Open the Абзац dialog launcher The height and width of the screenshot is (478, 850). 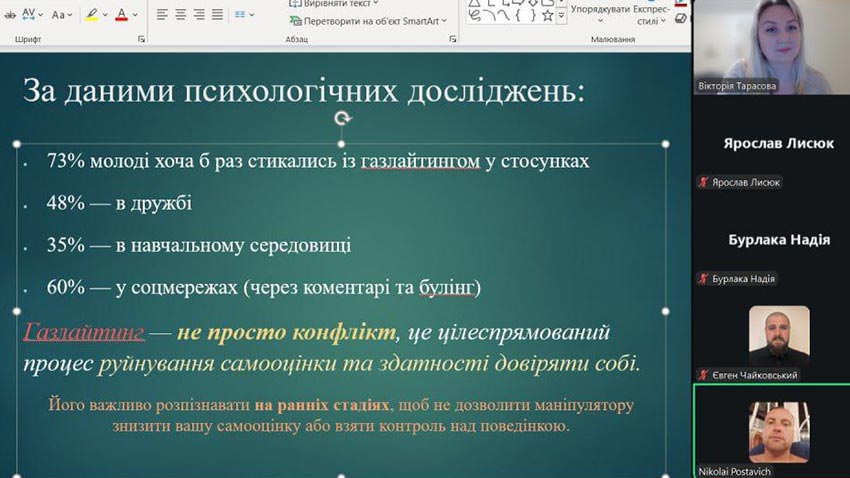[x=452, y=39]
